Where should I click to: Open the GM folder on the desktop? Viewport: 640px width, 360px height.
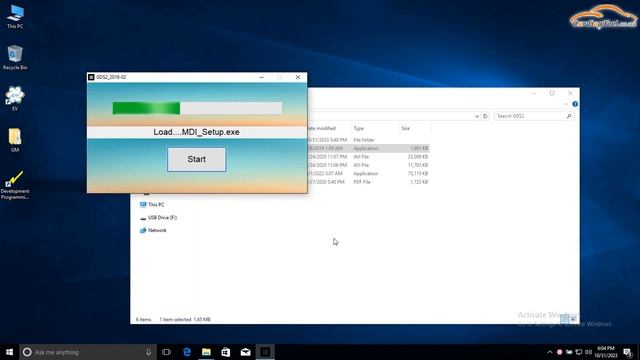pyautogui.click(x=15, y=140)
